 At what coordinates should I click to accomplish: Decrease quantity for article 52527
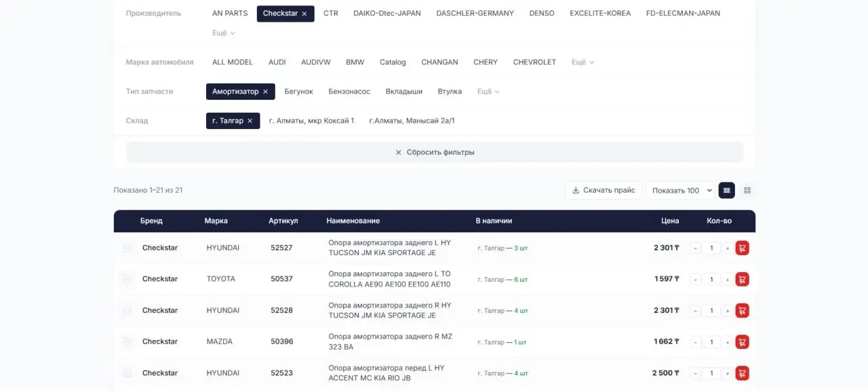(695, 248)
